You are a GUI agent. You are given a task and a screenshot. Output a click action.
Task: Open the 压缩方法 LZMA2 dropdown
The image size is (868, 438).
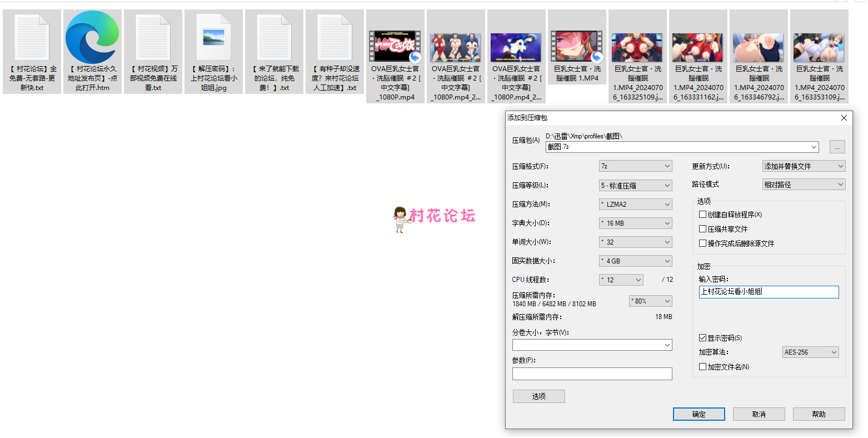(636, 204)
